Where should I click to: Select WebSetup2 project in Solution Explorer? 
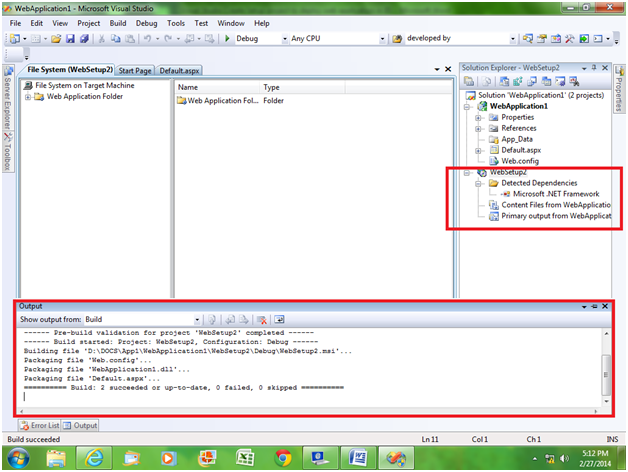[x=508, y=172]
